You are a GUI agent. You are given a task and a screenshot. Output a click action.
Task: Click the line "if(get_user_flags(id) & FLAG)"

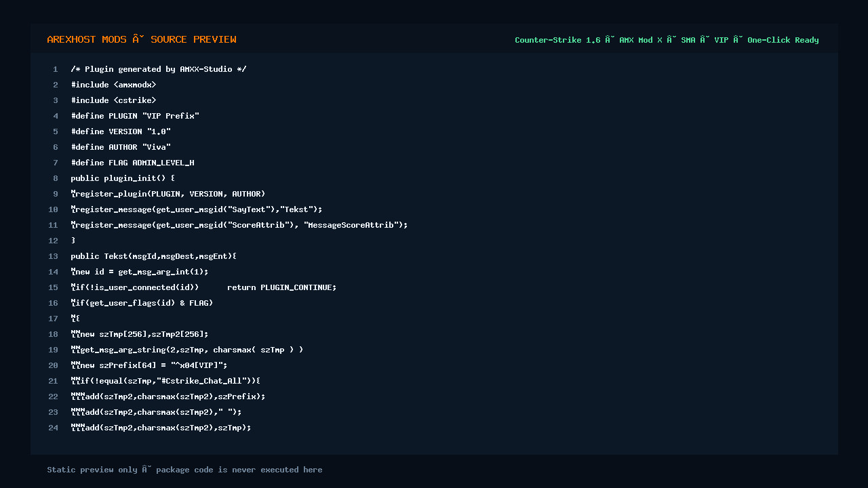[x=142, y=303]
